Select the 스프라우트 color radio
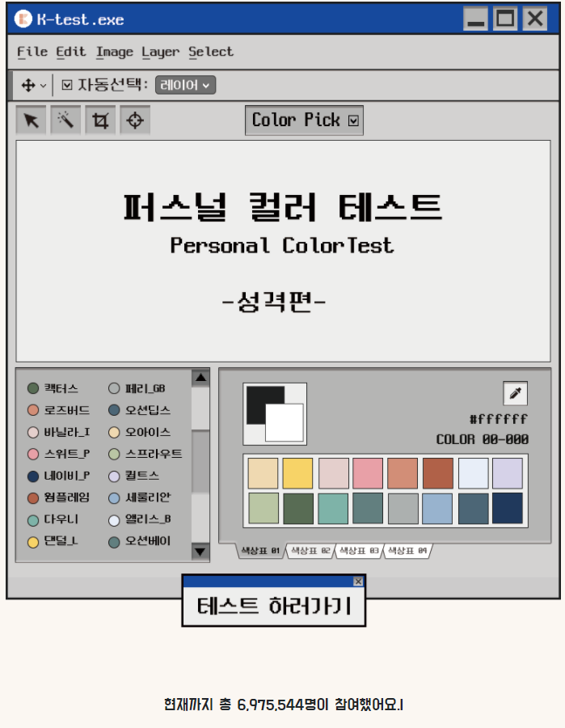 click(114, 454)
